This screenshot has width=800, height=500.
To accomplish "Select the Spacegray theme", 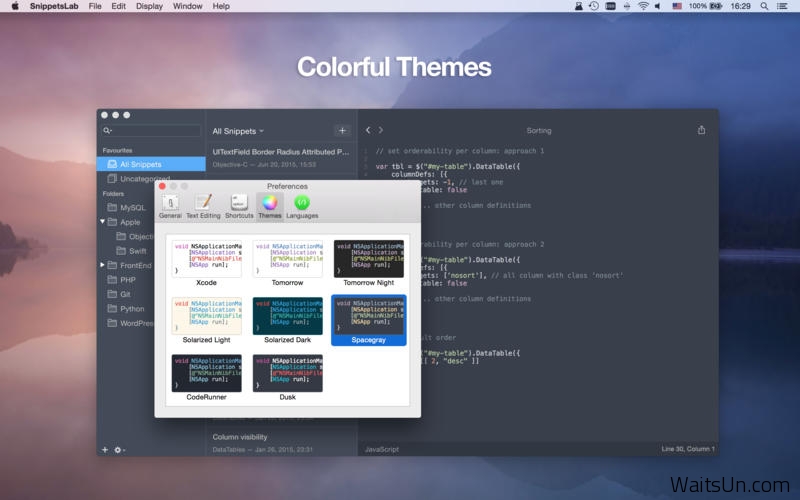I will pos(369,320).
